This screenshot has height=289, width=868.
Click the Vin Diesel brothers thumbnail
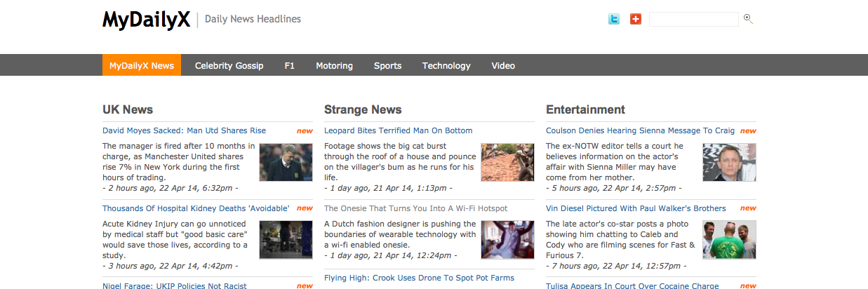point(730,240)
